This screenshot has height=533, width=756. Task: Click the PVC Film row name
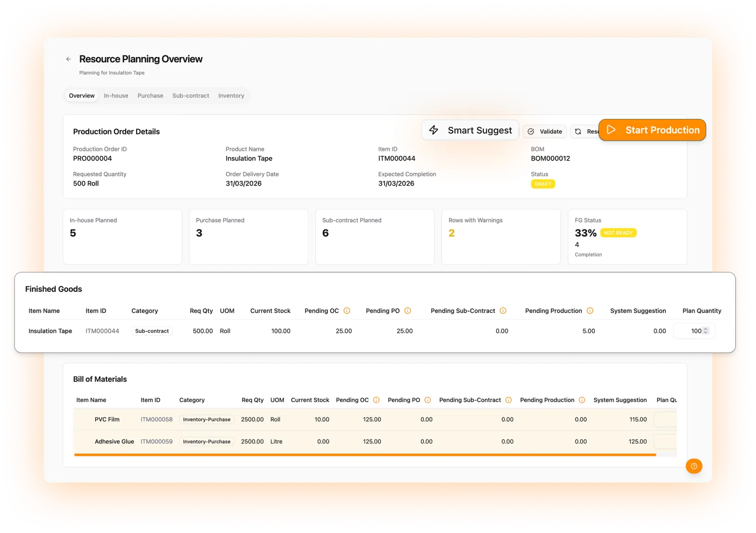pyautogui.click(x=107, y=419)
